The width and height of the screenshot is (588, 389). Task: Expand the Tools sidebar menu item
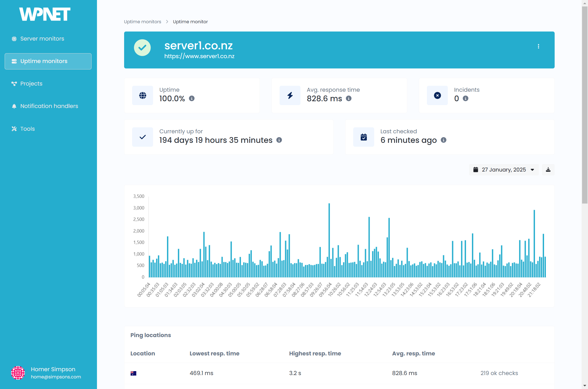[27, 129]
